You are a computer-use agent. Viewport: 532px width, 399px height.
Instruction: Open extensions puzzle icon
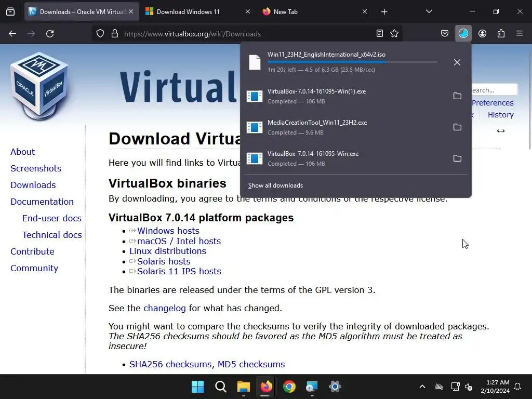coord(501,33)
